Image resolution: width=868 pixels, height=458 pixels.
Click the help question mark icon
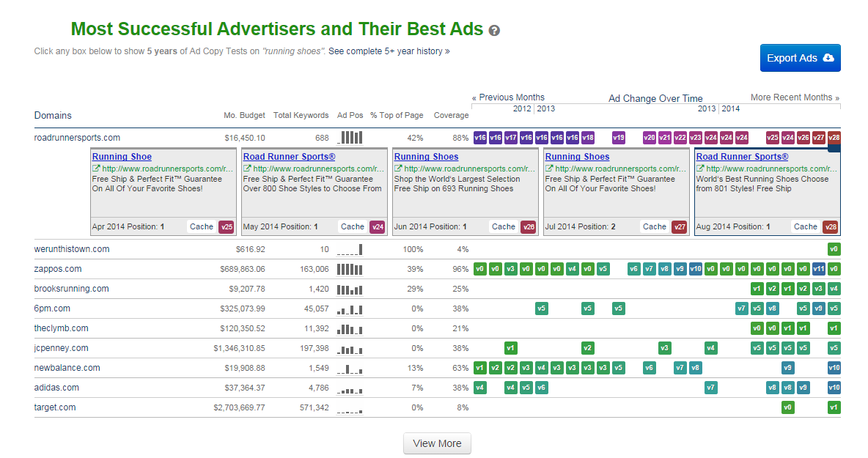(494, 31)
